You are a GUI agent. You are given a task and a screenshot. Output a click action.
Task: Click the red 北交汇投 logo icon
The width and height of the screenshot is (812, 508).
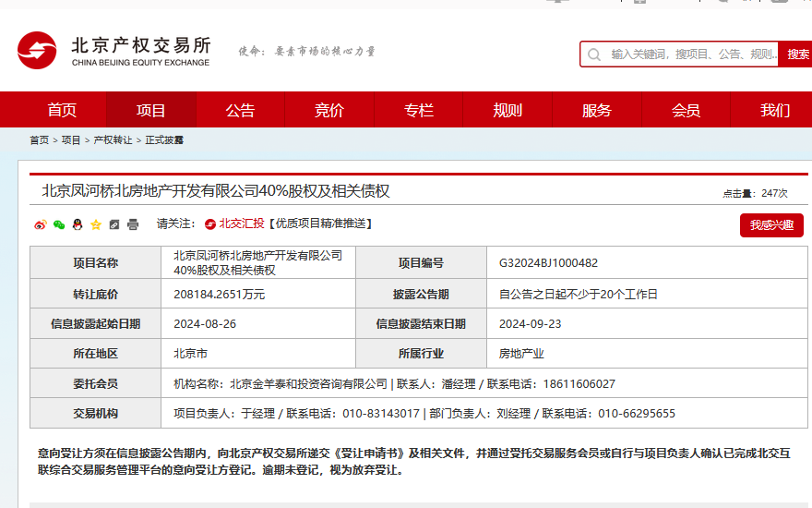(x=210, y=224)
